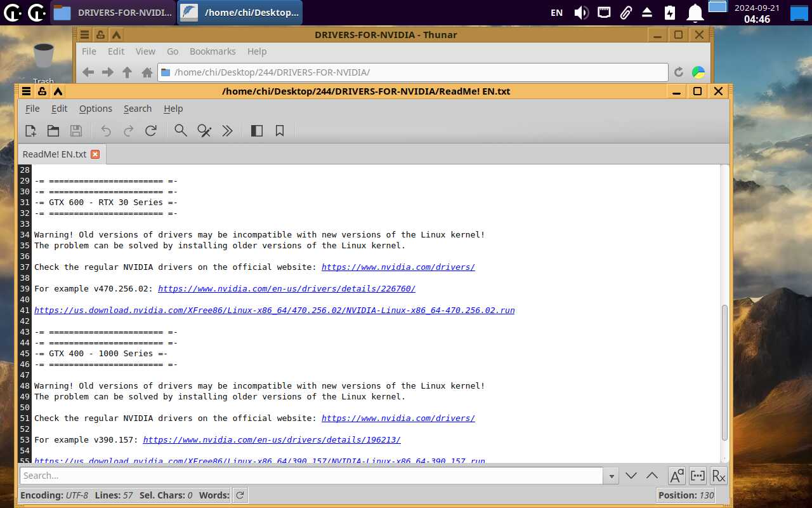Screen dimensions: 812x508
Task: Open the Options menu
Action: click(x=96, y=109)
